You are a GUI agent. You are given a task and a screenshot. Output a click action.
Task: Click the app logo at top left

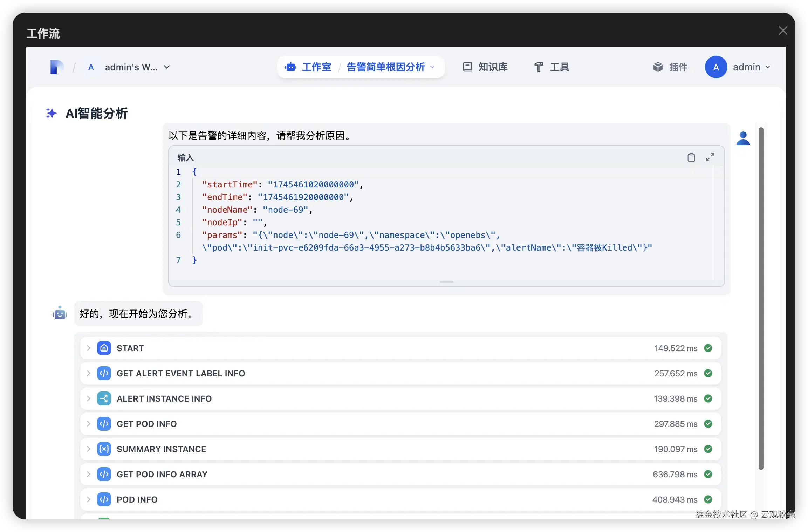tap(56, 67)
